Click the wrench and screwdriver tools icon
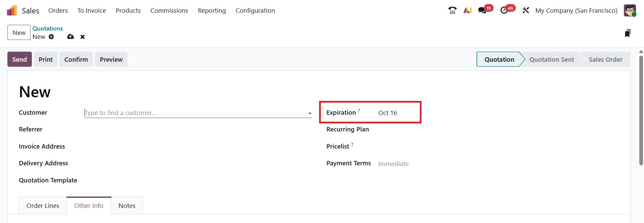 click(526, 10)
